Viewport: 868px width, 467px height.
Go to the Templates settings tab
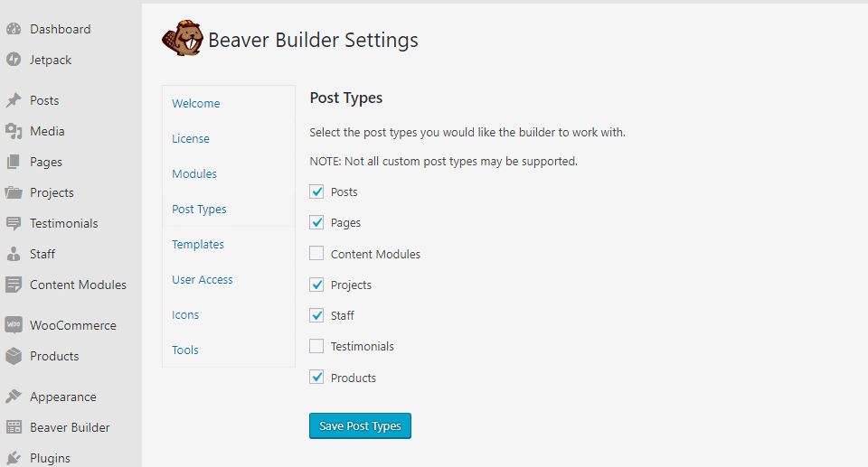[x=198, y=244]
